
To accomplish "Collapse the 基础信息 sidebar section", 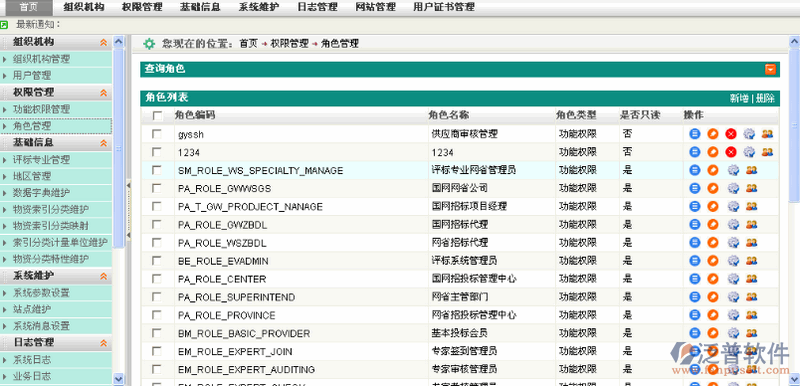I will 104,143.
